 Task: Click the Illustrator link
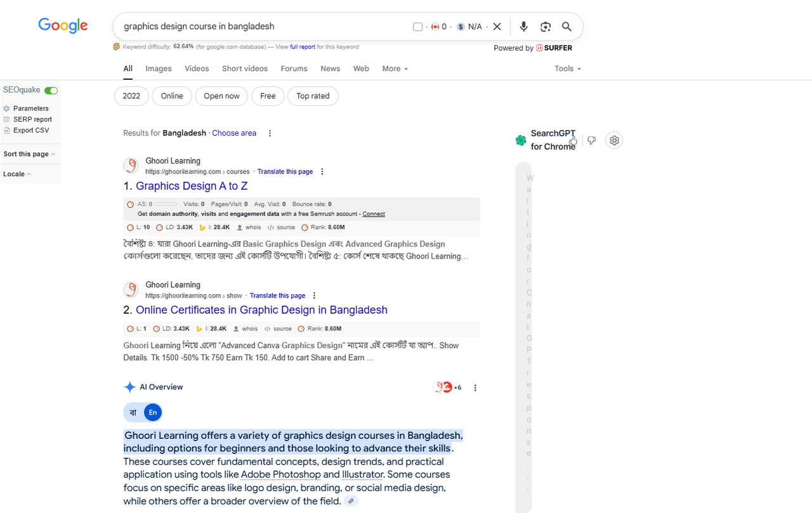point(362,474)
